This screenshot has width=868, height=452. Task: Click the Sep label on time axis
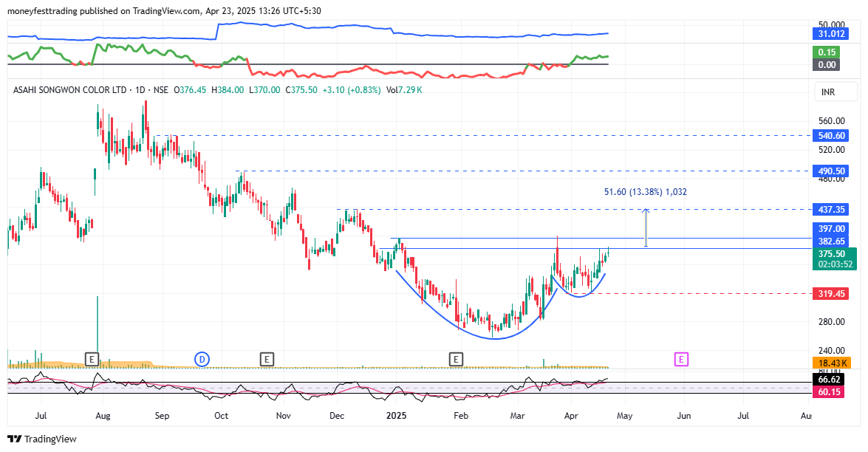click(x=162, y=416)
